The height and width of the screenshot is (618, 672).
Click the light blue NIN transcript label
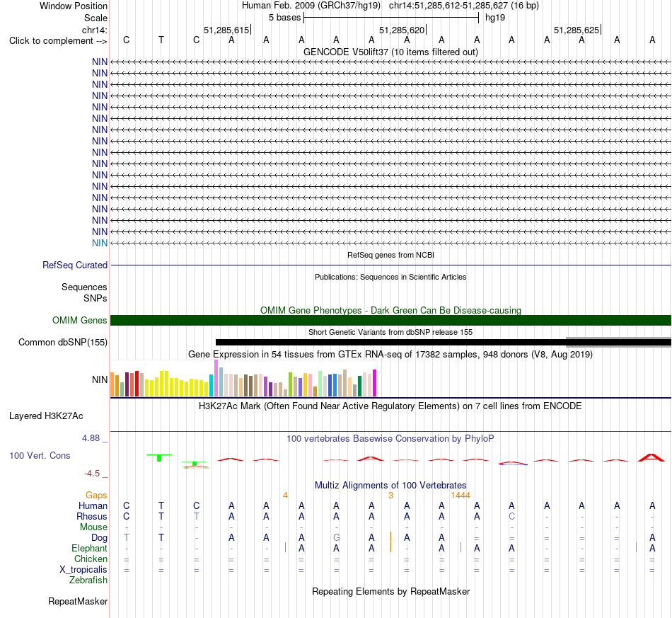[x=100, y=243]
